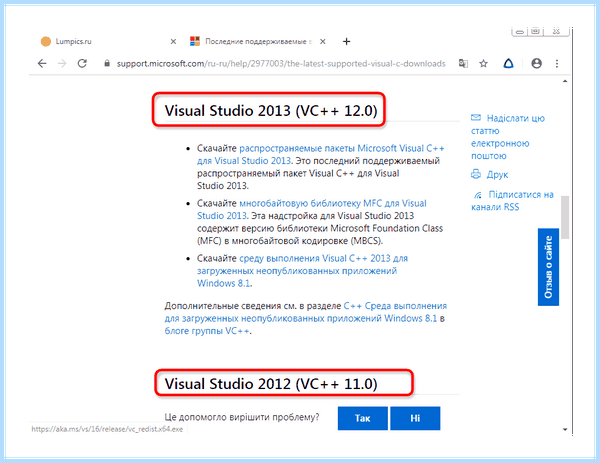Click the scrollbar up arrow
Image resolution: width=600 pixels, height=463 pixels.
tap(565, 81)
